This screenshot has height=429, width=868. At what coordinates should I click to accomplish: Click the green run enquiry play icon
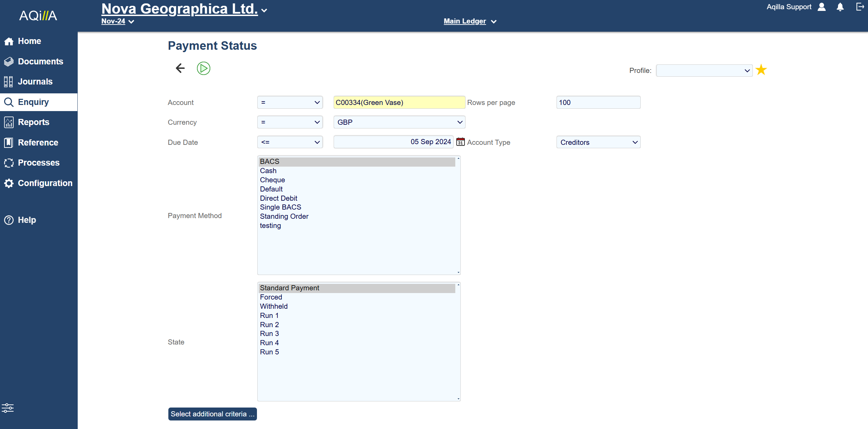[x=203, y=68]
